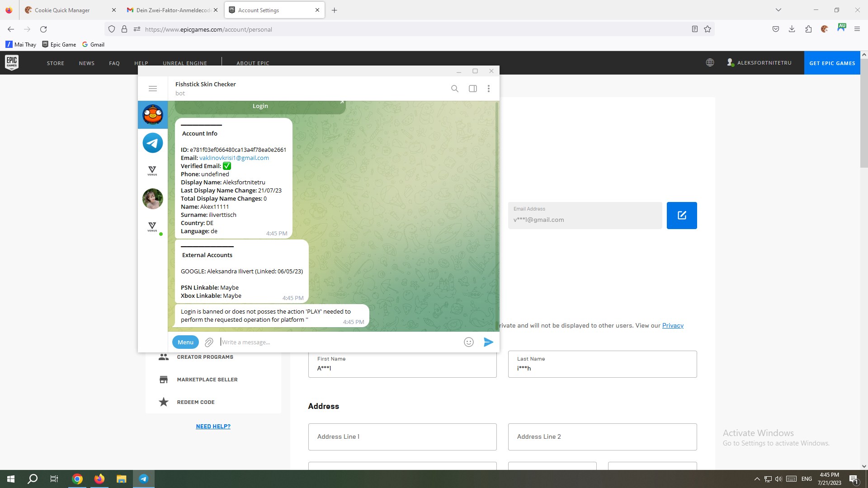Open the chat with the woman's photo avatar

pos(153,199)
